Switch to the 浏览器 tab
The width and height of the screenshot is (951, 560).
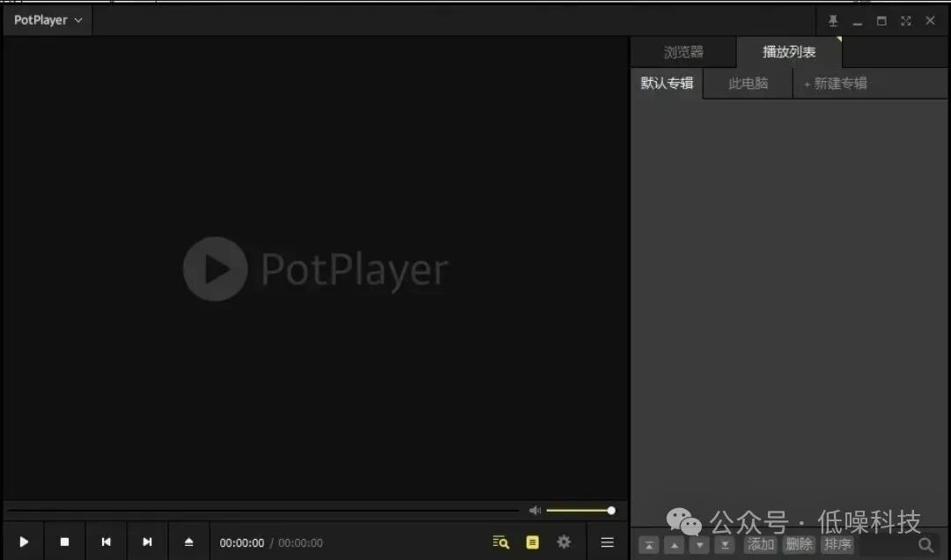(x=683, y=52)
